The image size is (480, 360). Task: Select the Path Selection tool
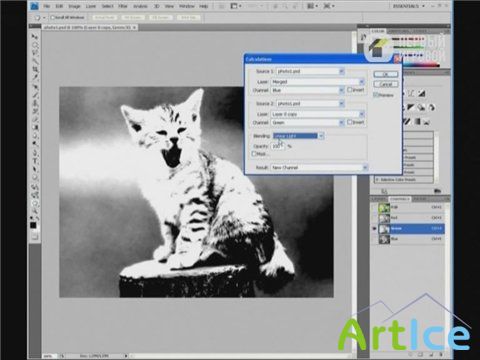tap(35, 170)
